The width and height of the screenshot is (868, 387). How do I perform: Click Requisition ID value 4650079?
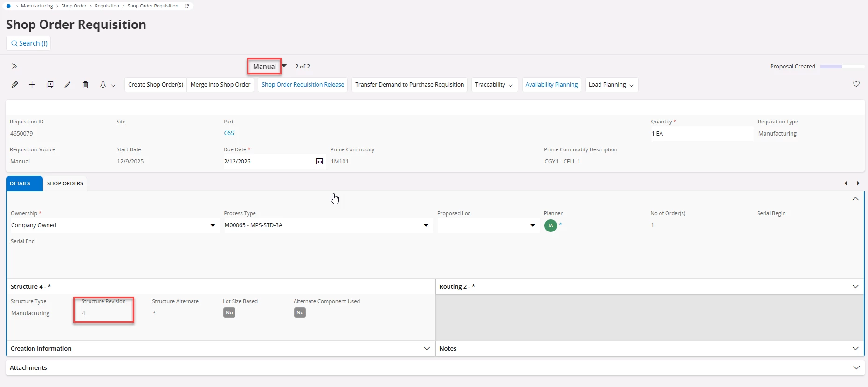click(21, 134)
